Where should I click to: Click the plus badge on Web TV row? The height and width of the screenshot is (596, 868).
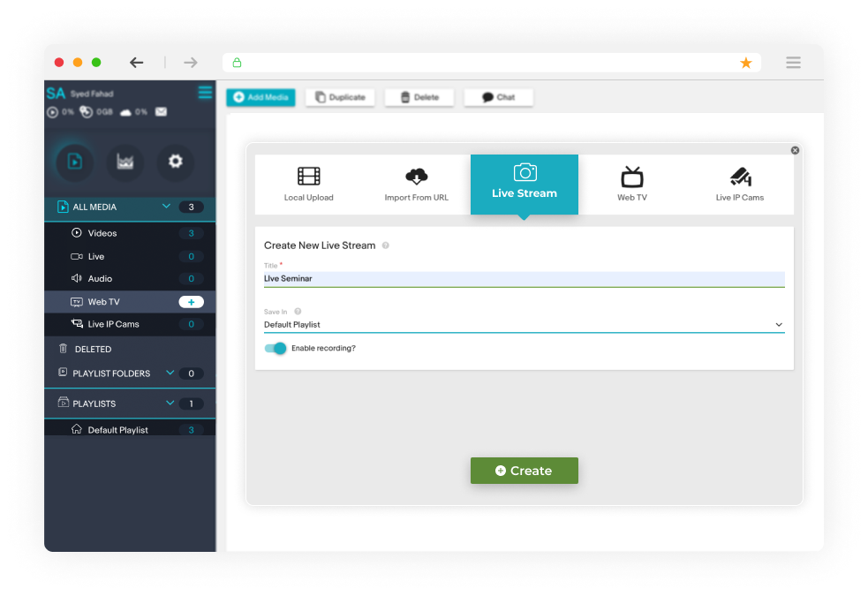[x=191, y=302]
